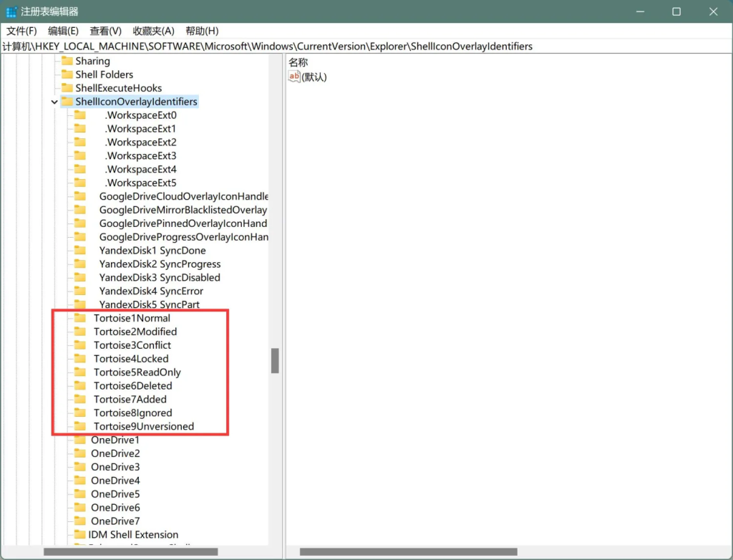Select the .WorkspaceExt3 key name
Screen dimensions: 733x560
tap(141, 156)
